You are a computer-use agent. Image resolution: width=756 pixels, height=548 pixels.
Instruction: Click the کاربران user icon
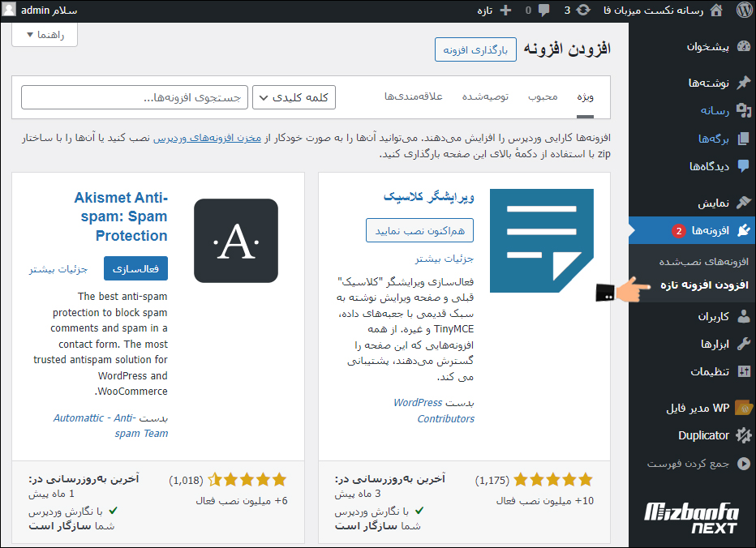click(744, 316)
